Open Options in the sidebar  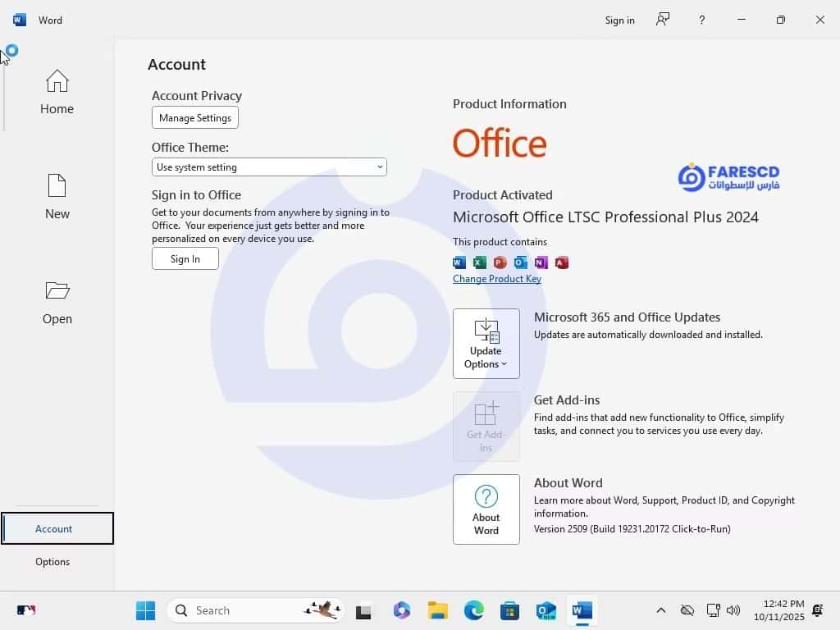tap(52, 562)
